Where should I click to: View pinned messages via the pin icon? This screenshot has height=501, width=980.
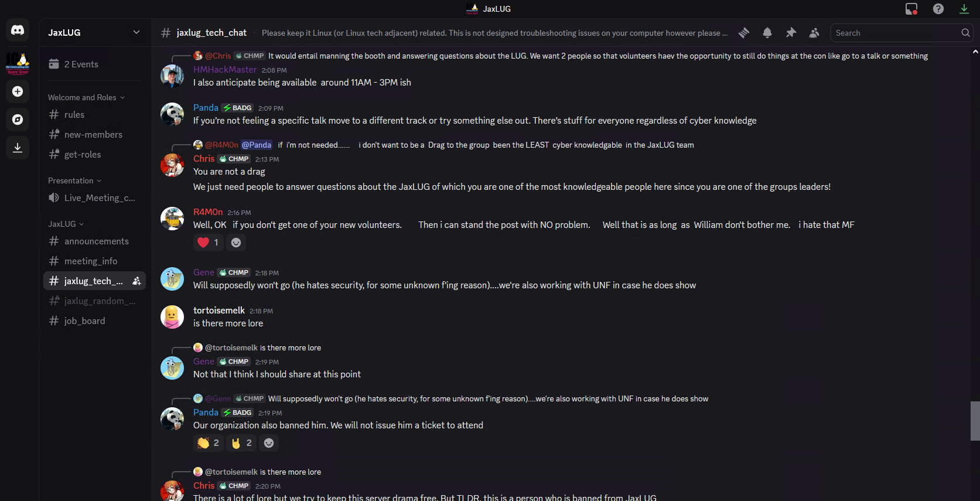tap(791, 33)
